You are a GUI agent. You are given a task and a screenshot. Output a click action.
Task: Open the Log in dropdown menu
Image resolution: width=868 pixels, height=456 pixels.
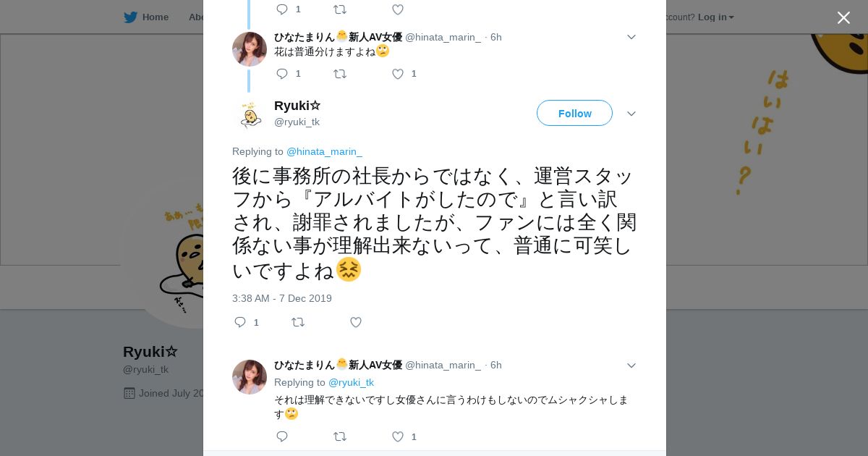click(x=715, y=17)
